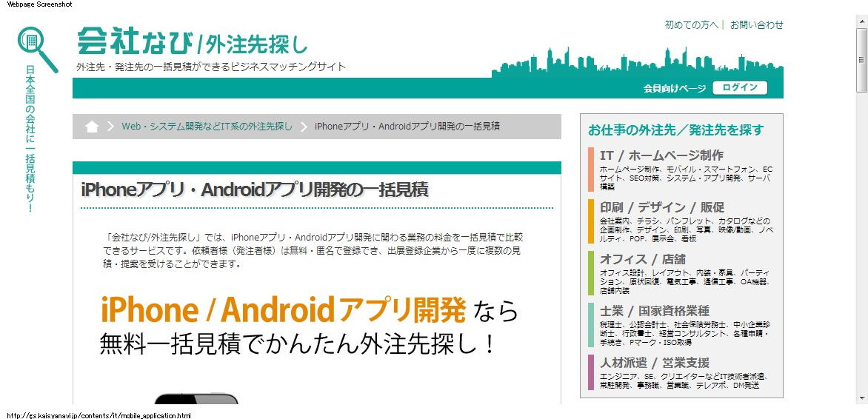Click the vertical text 日本全国の会社に一括見積もり！
Image resolution: width=868 pixels, height=419 pixels.
[30, 139]
